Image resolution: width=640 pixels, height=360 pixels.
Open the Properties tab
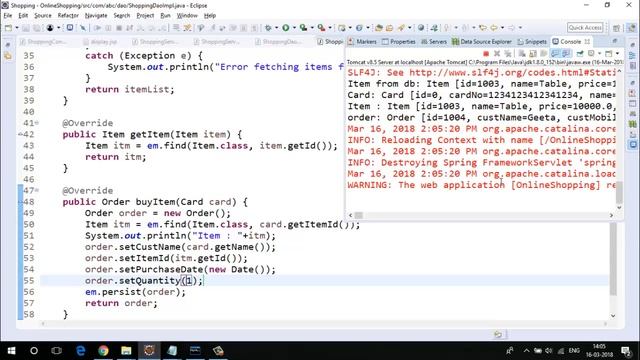(399, 42)
